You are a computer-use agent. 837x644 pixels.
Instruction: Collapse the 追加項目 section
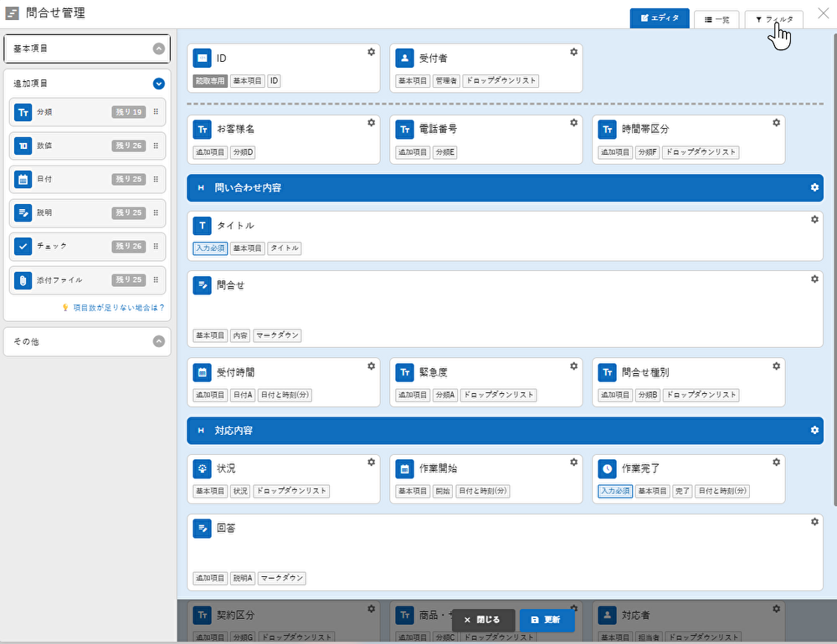(x=159, y=84)
